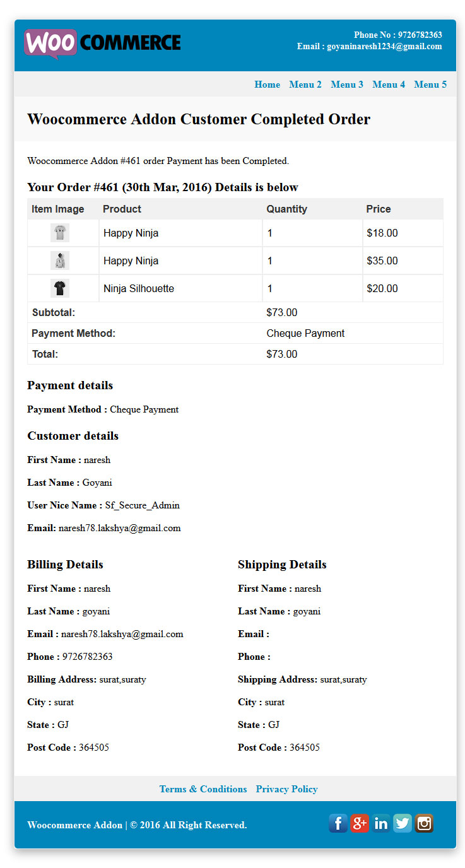This screenshot has height=868, width=465.
Task: Open the Happy Ninja hoodie thumbnail
Action: 60,261
